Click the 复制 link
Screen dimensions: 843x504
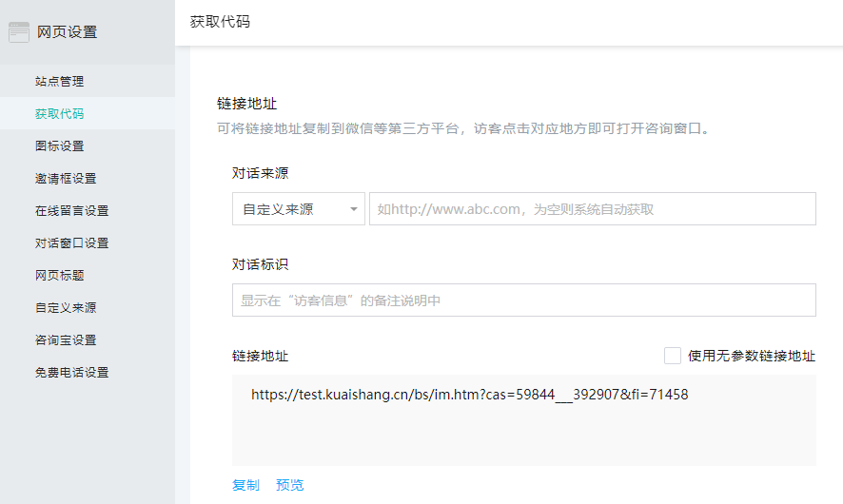click(x=245, y=485)
